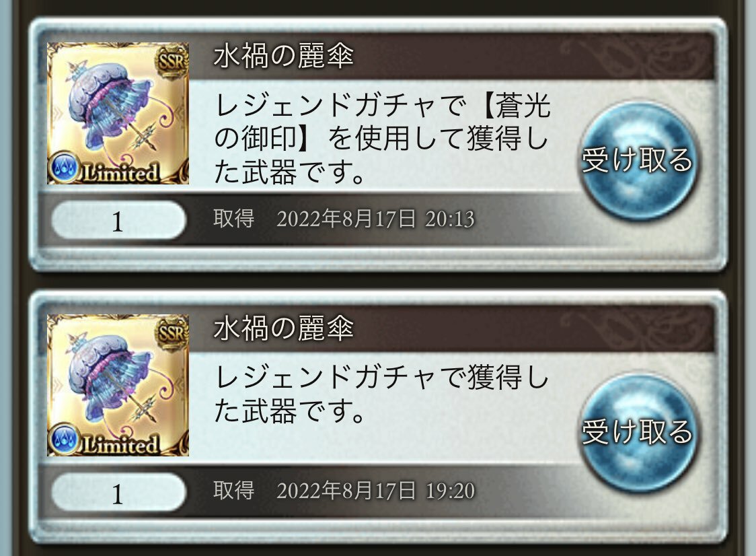The width and height of the screenshot is (756, 556).
Task: Click description mentioning 蒼光の御印
Action: [382, 139]
